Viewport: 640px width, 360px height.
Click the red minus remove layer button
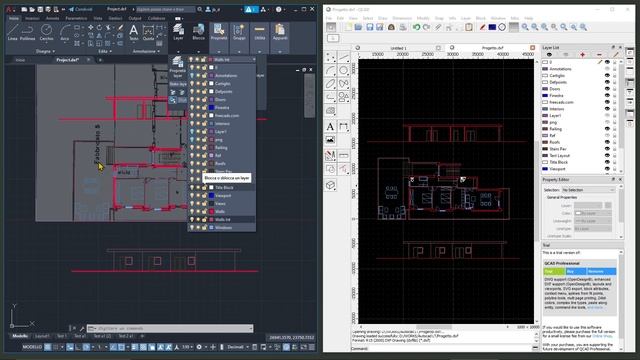click(x=599, y=55)
